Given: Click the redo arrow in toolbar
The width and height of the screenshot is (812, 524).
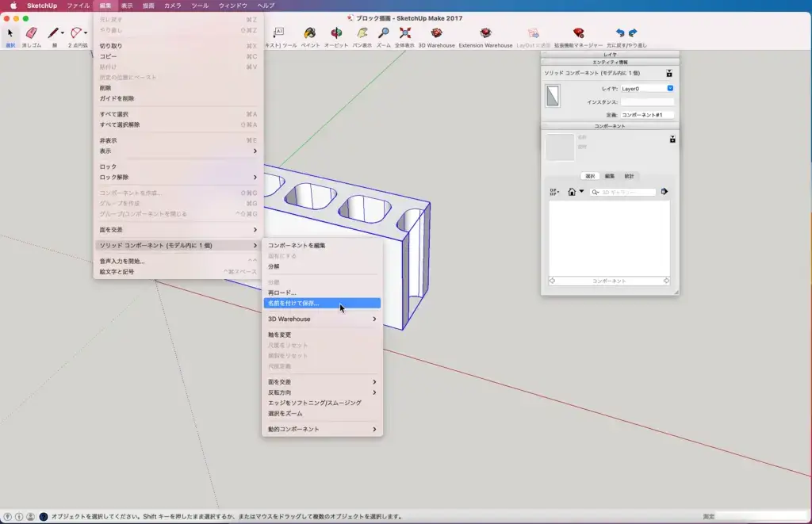Looking at the screenshot, I should pos(633,33).
